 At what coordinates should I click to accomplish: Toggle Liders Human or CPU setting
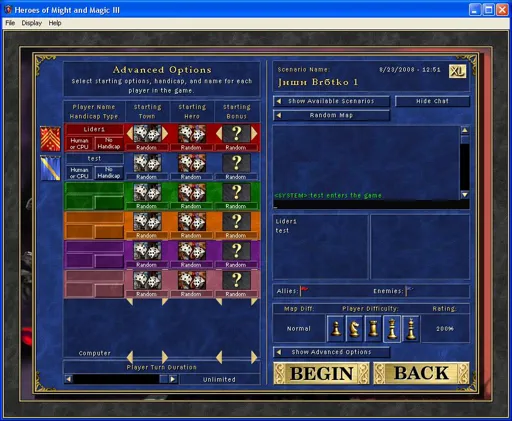point(79,144)
